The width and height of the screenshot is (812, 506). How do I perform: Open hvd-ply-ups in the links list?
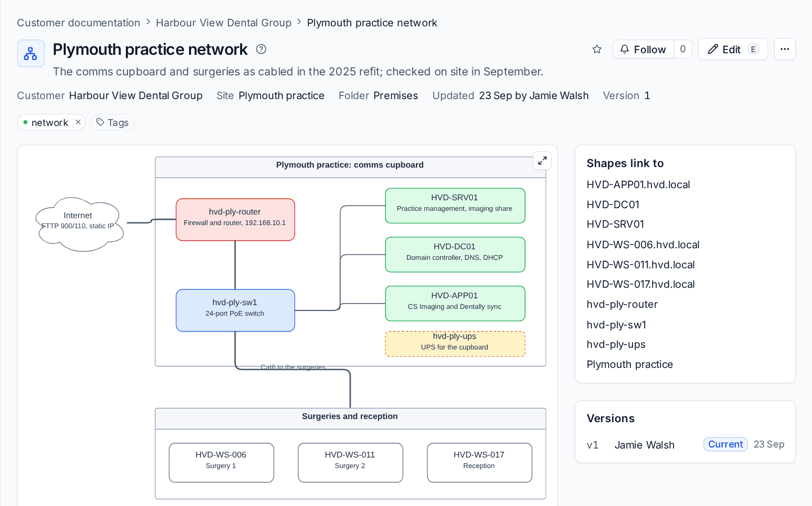pos(616,344)
